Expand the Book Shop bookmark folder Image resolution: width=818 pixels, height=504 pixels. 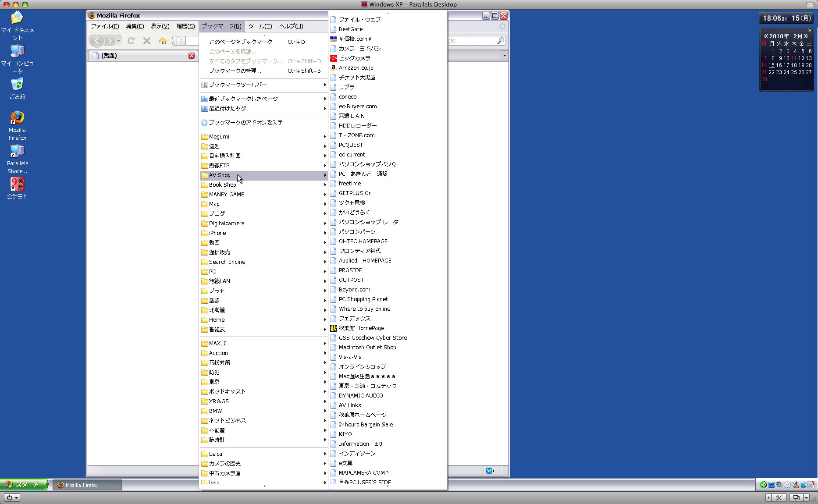[x=263, y=185]
